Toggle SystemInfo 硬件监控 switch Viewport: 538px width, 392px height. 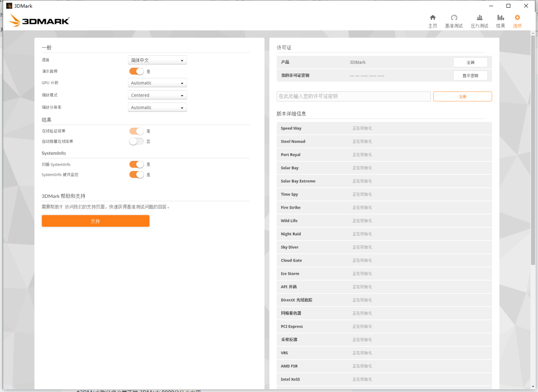tap(136, 175)
